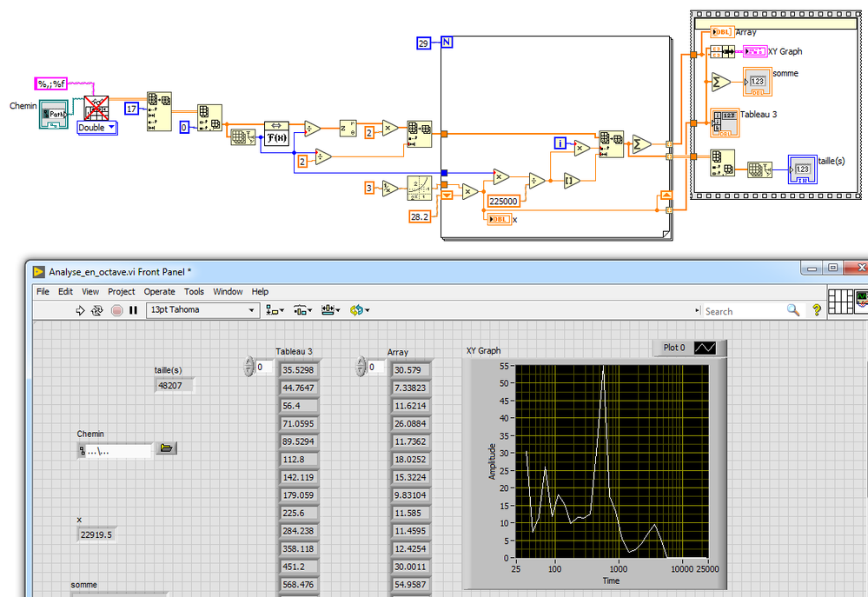Click the Chemin path control terminal
Screen dimensions: 868x597
coord(54,114)
